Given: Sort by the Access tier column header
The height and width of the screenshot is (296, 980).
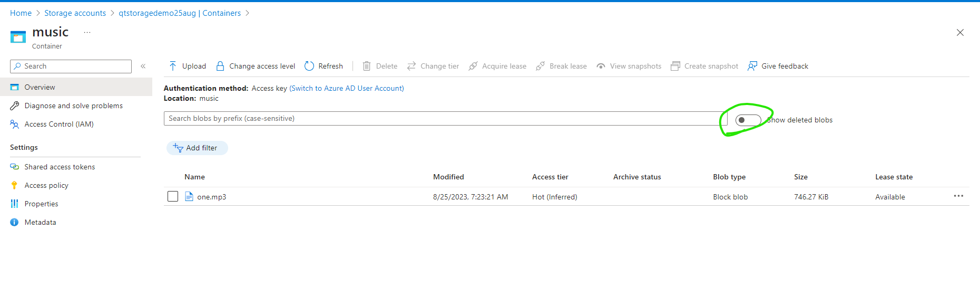Looking at the screenshot, I should pos(550,177).
